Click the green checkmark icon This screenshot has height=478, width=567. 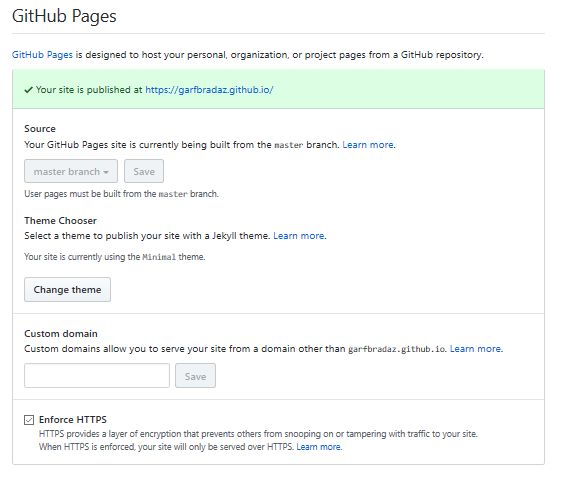point(29,90)
